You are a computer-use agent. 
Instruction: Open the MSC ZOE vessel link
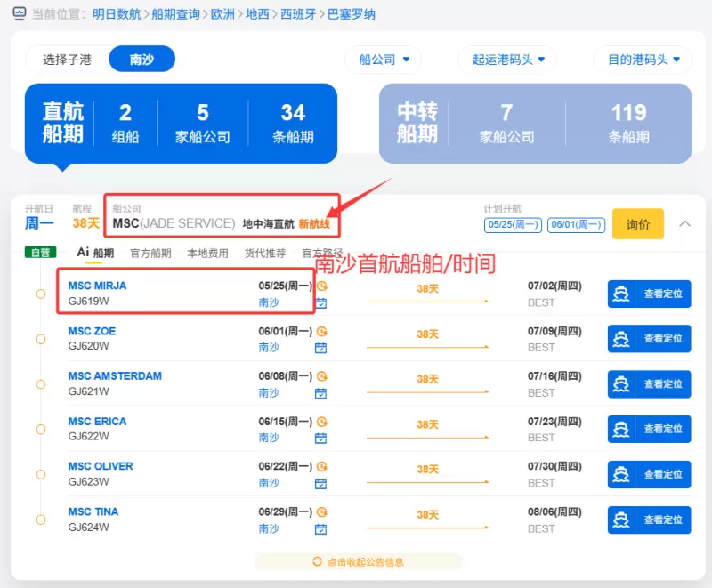92,331
